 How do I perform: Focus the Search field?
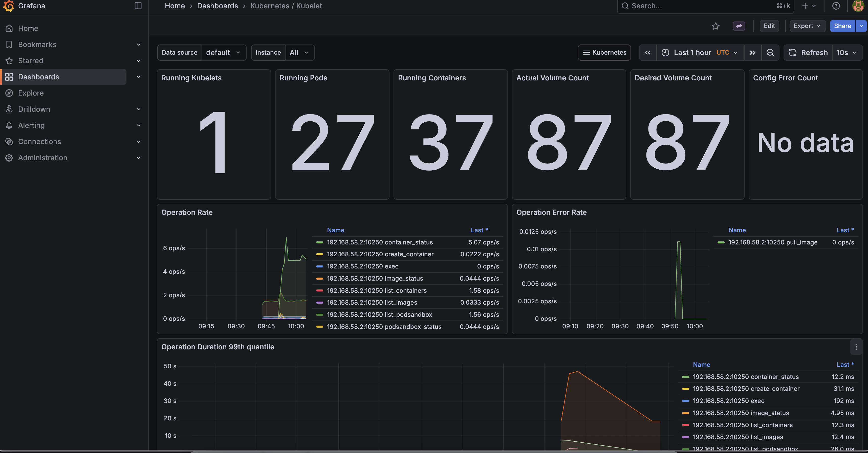coord(705,6)
